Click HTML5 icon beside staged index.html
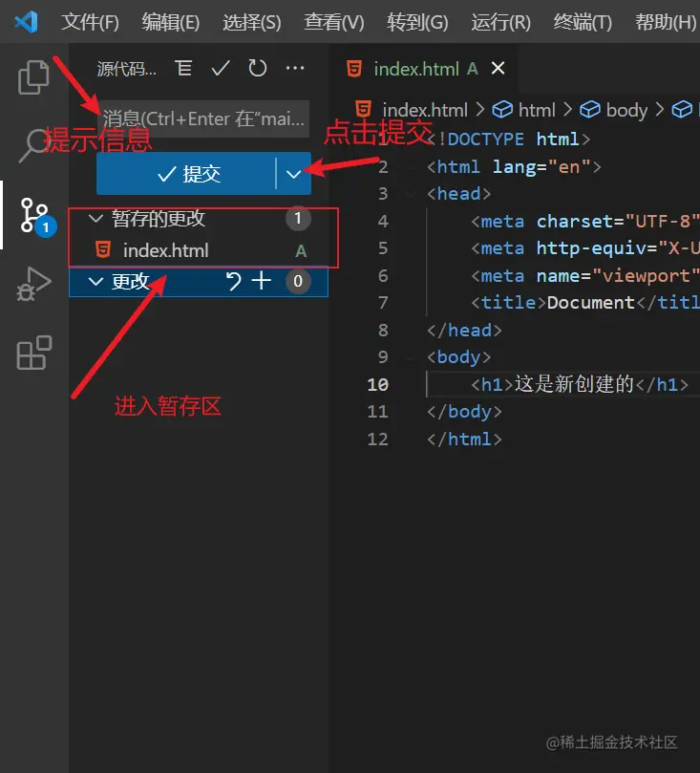700x773 pixels. [x=103, y=250]
